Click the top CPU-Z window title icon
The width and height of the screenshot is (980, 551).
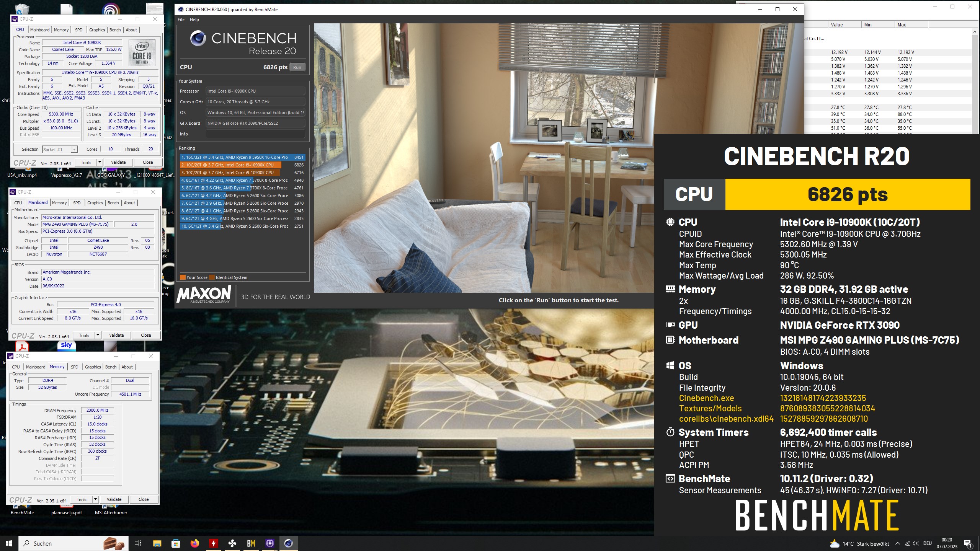point(15,19)
